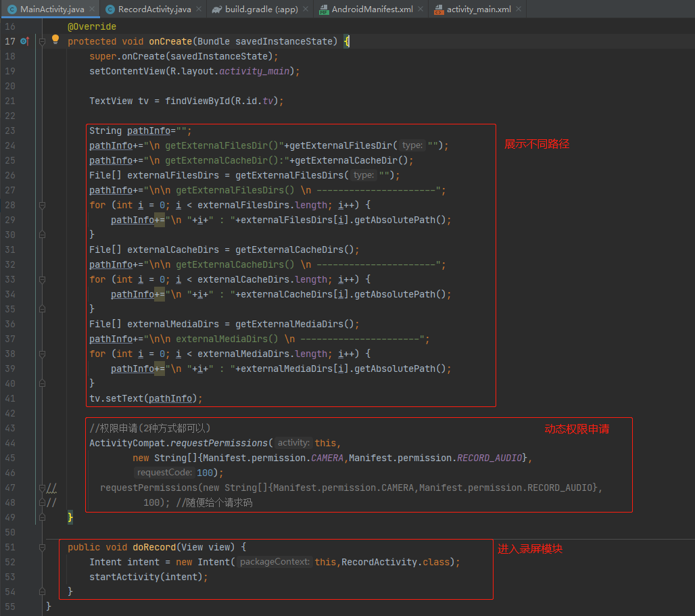Click line number 28 in the gutter
Viewport: 695px width, 616px height.
(x=9, y=205)
